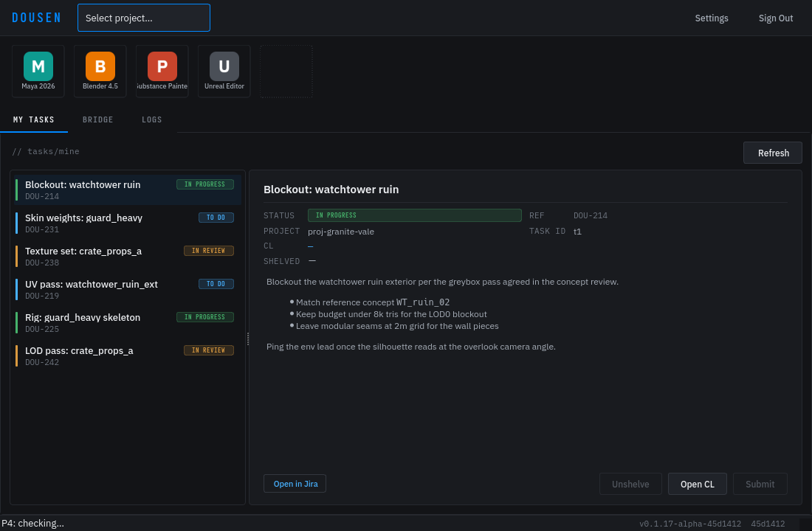Click the task ID value t1

(x=577, y=232)
